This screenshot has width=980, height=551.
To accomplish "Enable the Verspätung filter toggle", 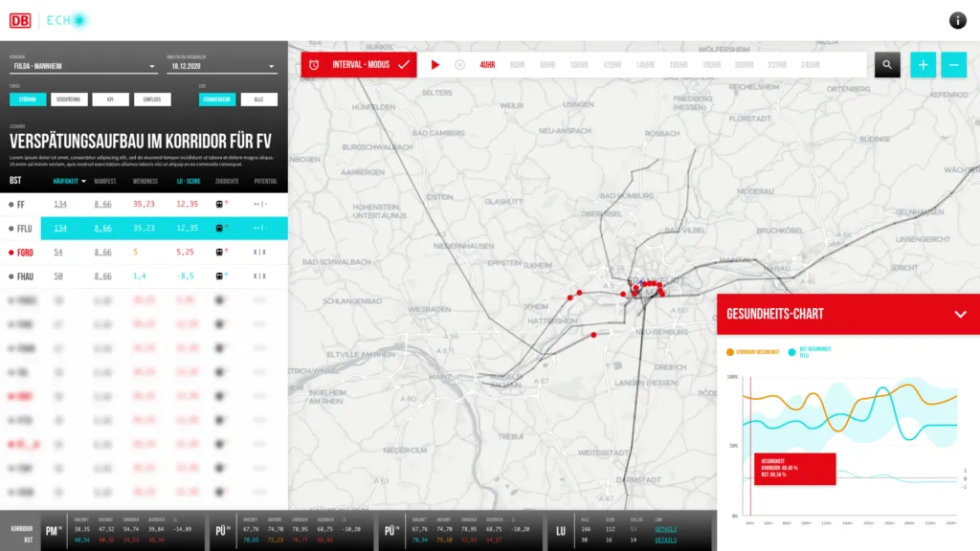I will click(x=69, y=99).
